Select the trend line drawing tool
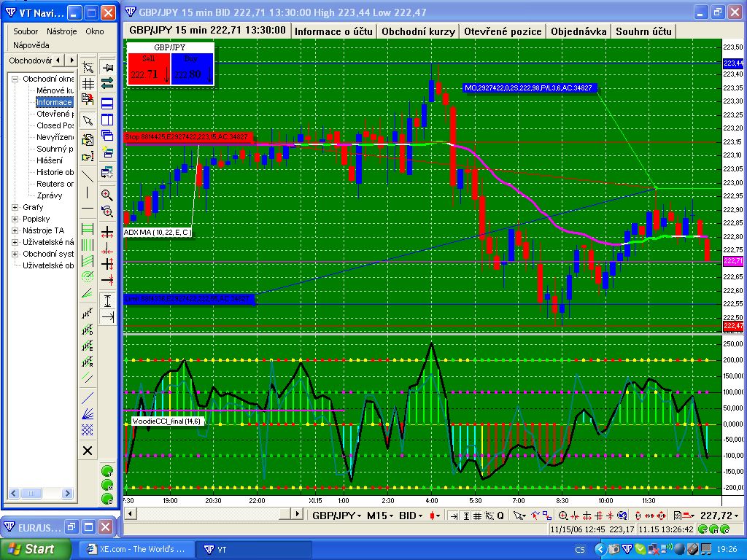Image resolution: width=747 pixels, height=560 pixels. 88,176
